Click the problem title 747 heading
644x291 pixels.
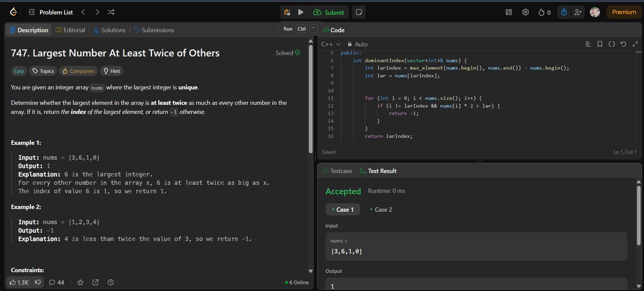pos(115,53)
